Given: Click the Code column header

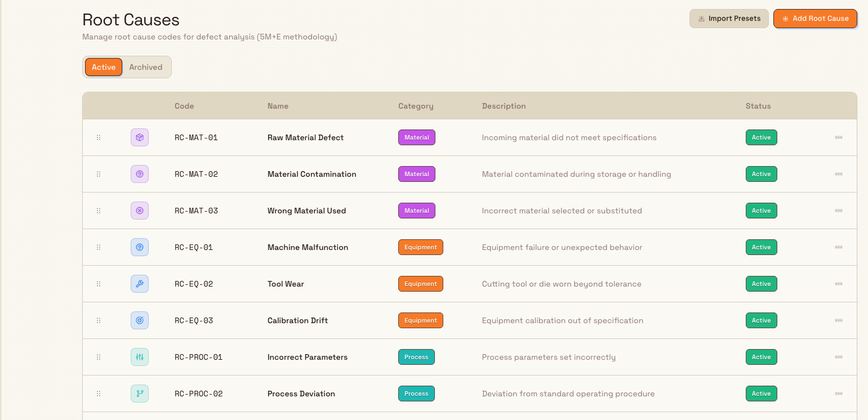Looking at the screenshot, I should pos(184,106).
